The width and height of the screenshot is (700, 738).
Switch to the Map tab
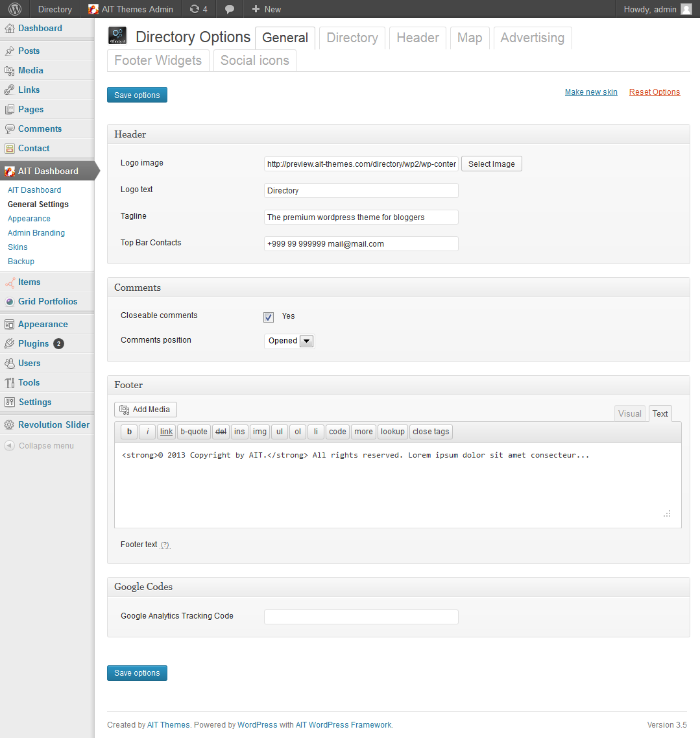pos(469,38)
